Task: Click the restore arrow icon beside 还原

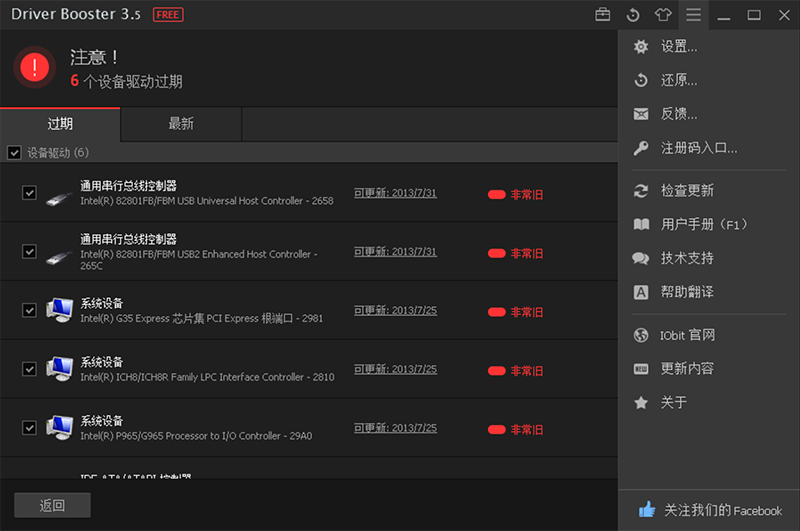Action: click(x=641, y=80)
